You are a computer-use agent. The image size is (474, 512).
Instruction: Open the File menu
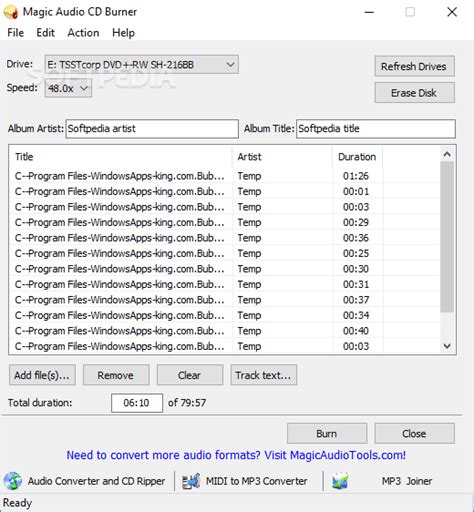[16, 33]
